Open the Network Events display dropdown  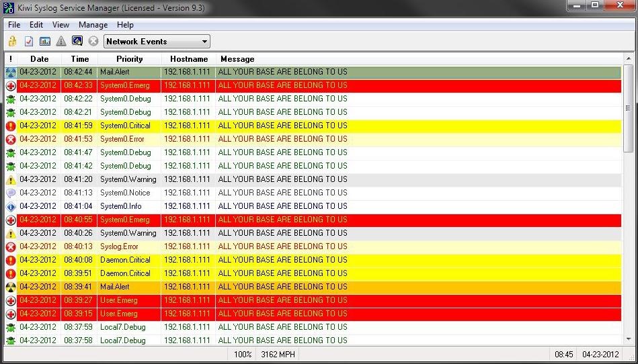coord(157,42)
